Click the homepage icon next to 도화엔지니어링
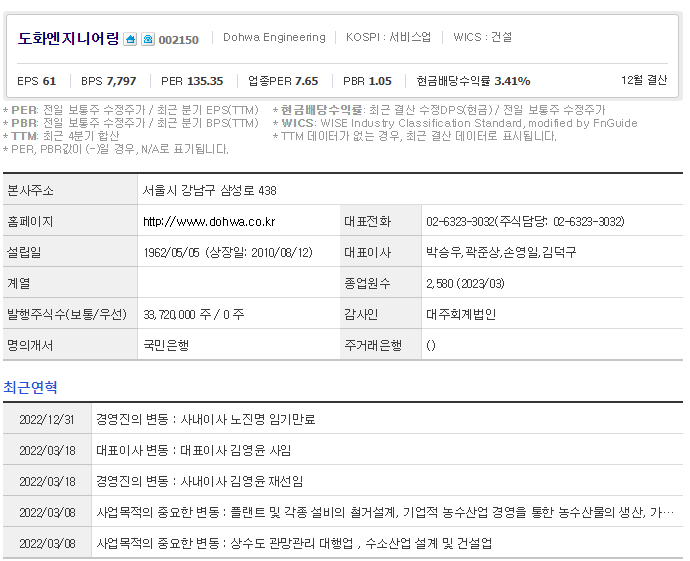The image size is (690, 561). [130, 39]
